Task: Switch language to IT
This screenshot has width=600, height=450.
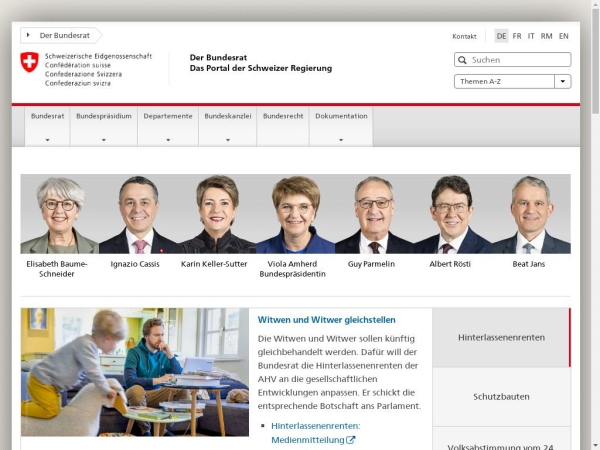Action: click(x=531, y=36)
